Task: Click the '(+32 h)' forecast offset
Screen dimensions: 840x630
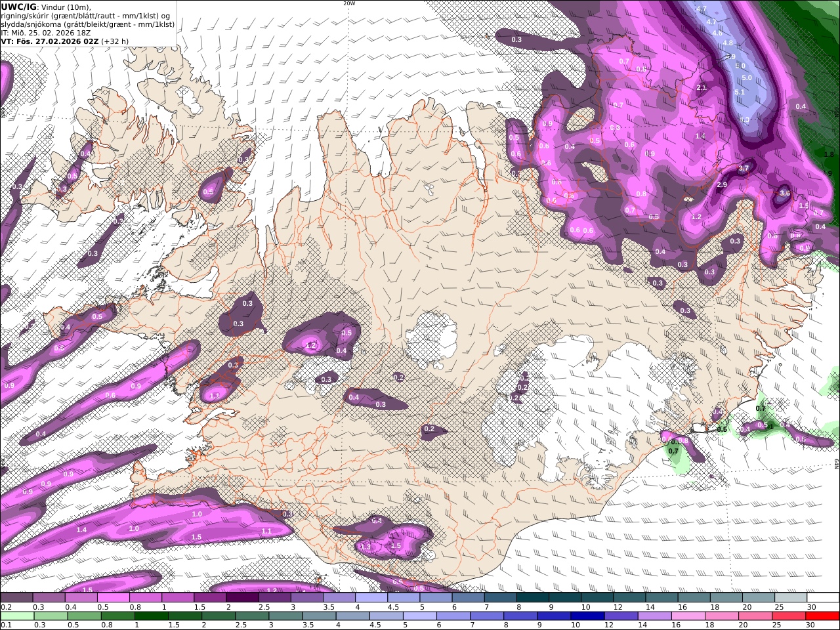Action: (x=115, y=41)
